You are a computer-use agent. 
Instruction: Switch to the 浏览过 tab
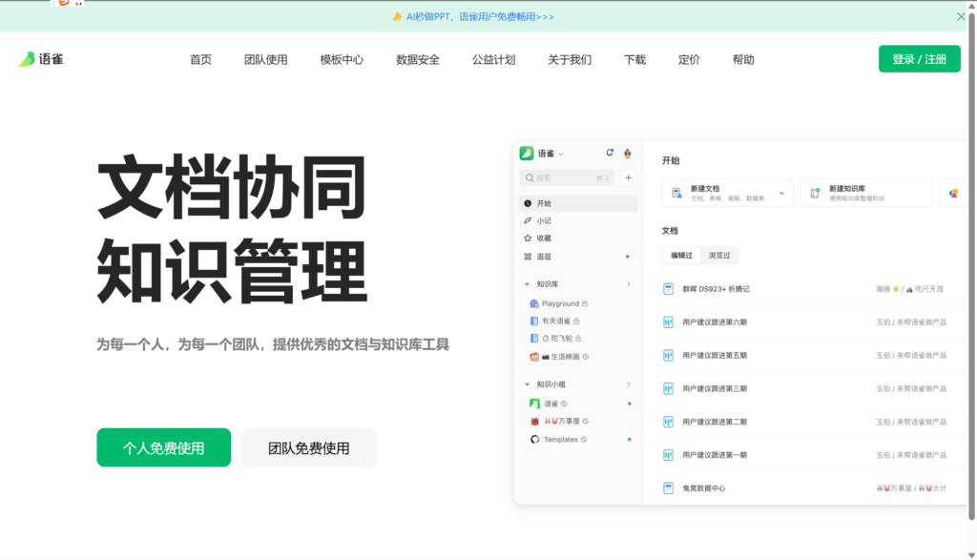719,256
